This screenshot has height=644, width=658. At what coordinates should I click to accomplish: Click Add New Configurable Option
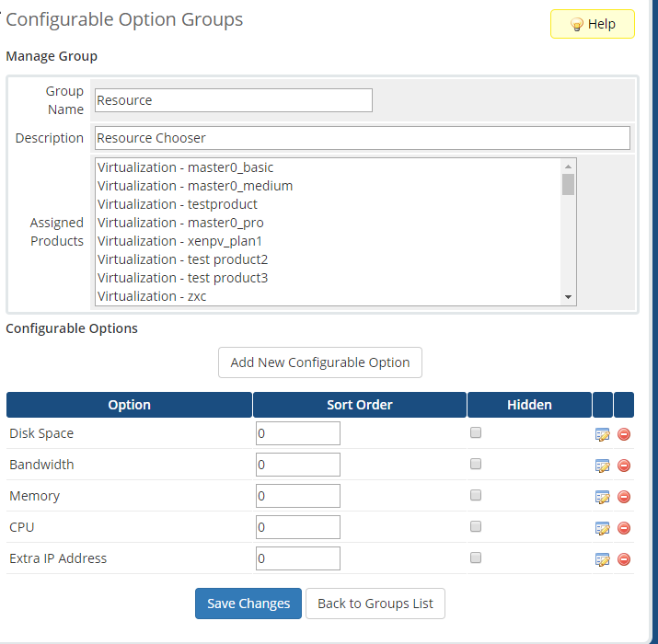319,362
